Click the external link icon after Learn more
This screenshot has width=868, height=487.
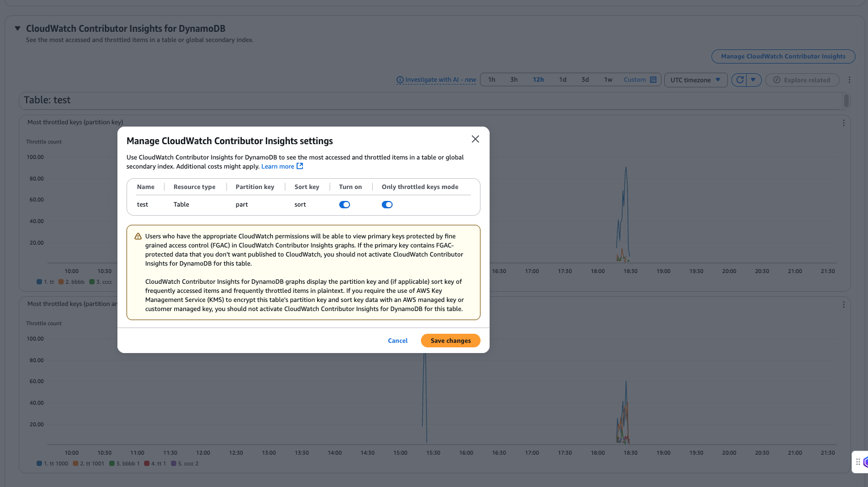[300, 166]
